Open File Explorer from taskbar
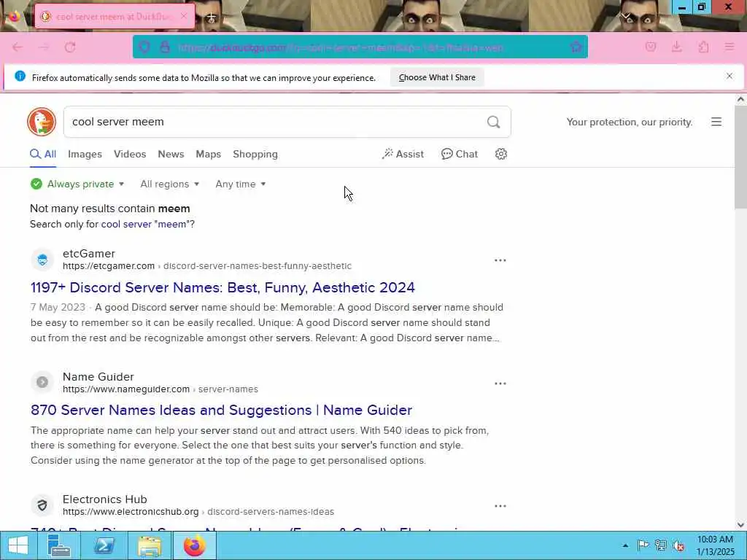The width and height of the screenshot is (747, 560). (149, 545)
